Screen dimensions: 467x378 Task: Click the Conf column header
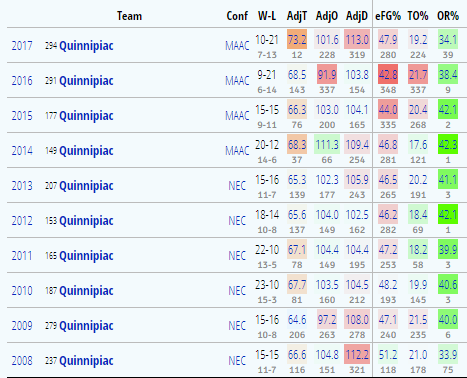pos(237,16)
